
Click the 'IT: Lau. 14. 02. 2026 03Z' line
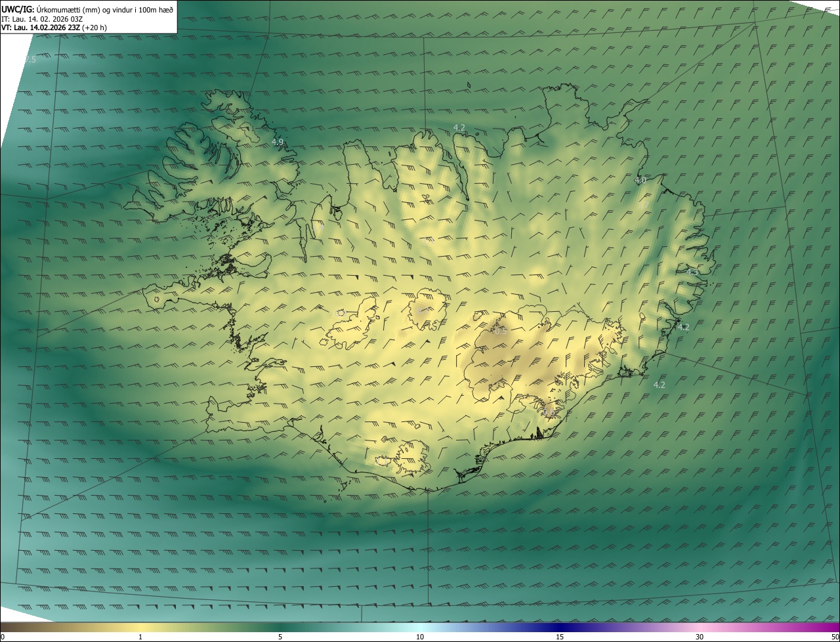pyautogui.click(x=42, y=19)
